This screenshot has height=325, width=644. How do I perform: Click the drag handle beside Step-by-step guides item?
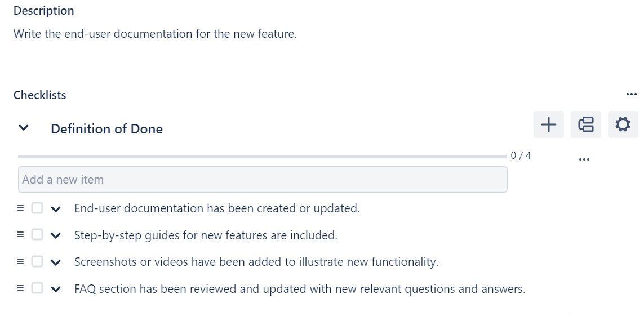20,235
